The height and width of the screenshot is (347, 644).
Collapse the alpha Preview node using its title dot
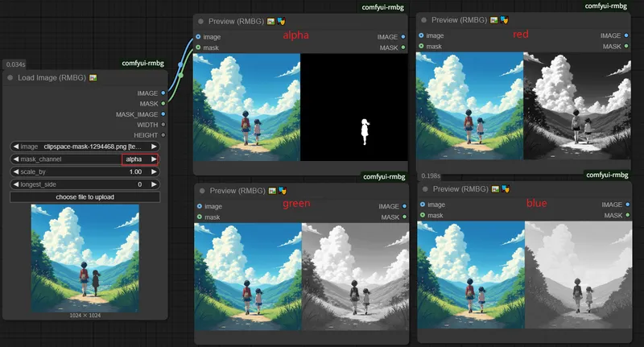pos(200,21)
